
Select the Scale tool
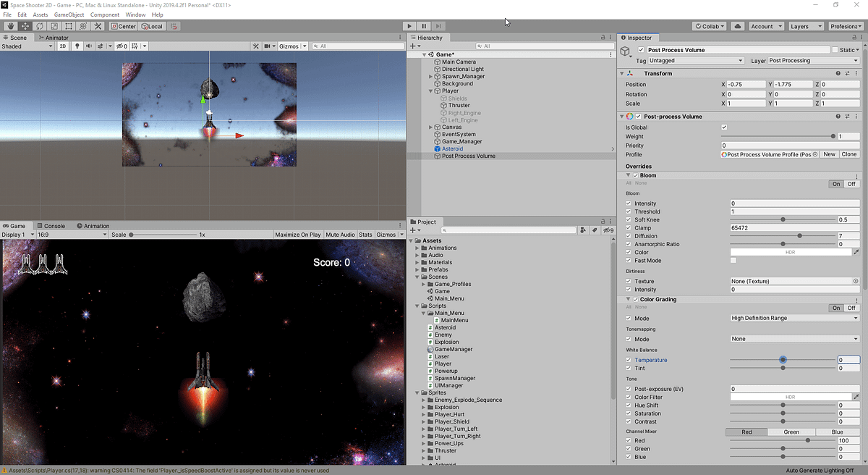click(x=54, y=25)
